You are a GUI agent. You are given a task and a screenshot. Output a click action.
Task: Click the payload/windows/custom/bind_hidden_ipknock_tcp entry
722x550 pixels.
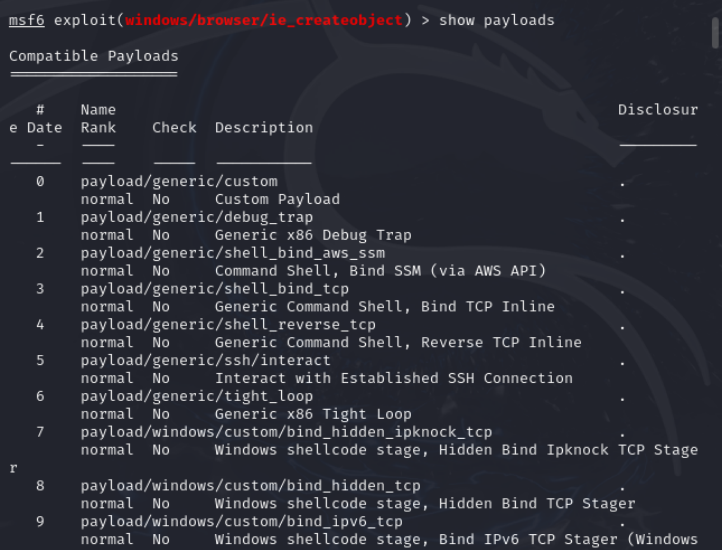click(x=286, y=432)
